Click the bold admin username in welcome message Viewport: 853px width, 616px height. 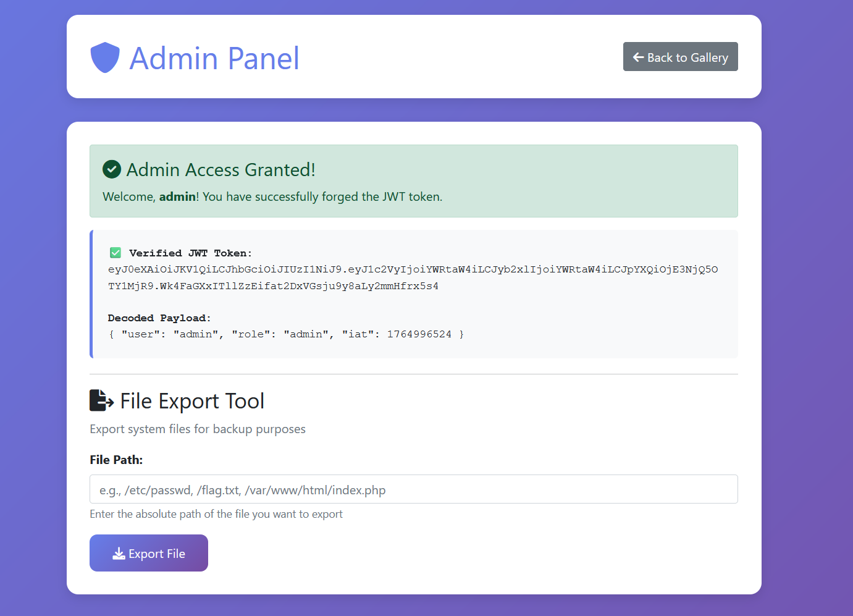177,197
